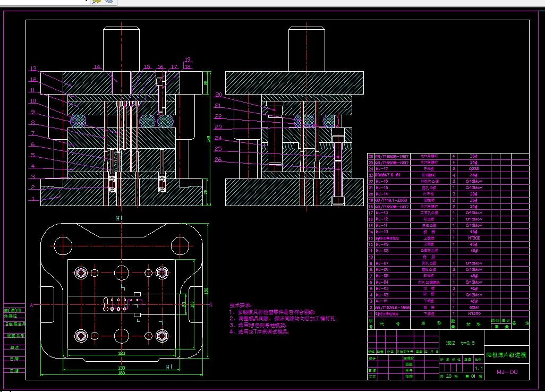Select technical requirement line 4 about 16T press
This screenshot has height=392, width=545.
coord(259,331)
